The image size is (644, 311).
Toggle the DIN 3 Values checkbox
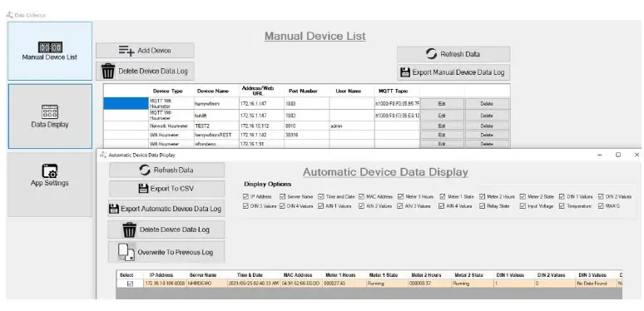click(245, 206)
